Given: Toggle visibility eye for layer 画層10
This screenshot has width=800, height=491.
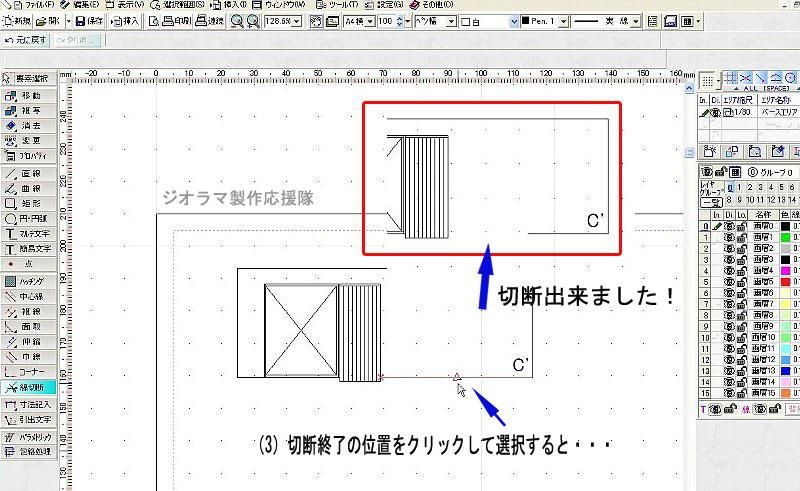Looking at the screenshot, I should 730,337.
